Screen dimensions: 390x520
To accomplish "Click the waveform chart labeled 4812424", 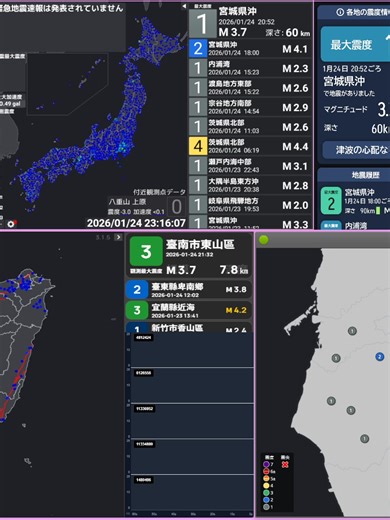I will (x=192, y=350).
